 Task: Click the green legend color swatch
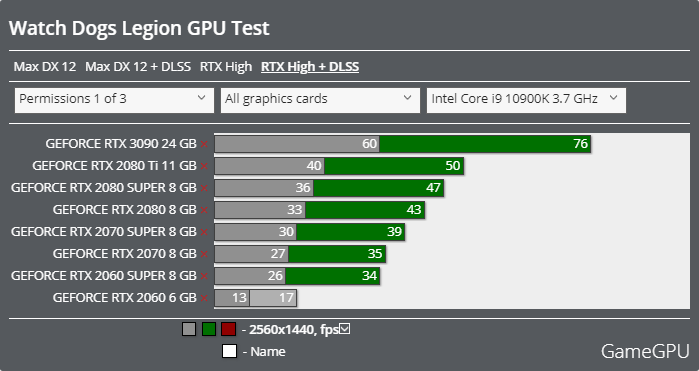(209, 329)
